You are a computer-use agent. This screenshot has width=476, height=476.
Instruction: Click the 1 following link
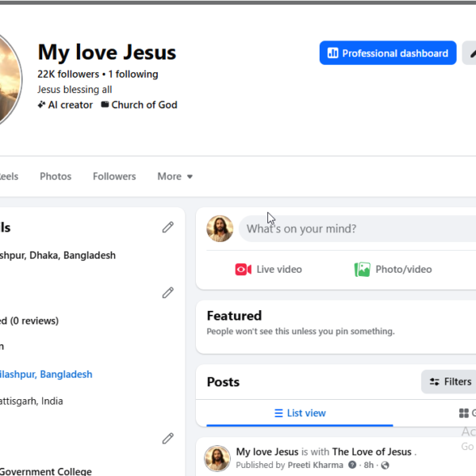pyautogui.click(x=133, y=74)
